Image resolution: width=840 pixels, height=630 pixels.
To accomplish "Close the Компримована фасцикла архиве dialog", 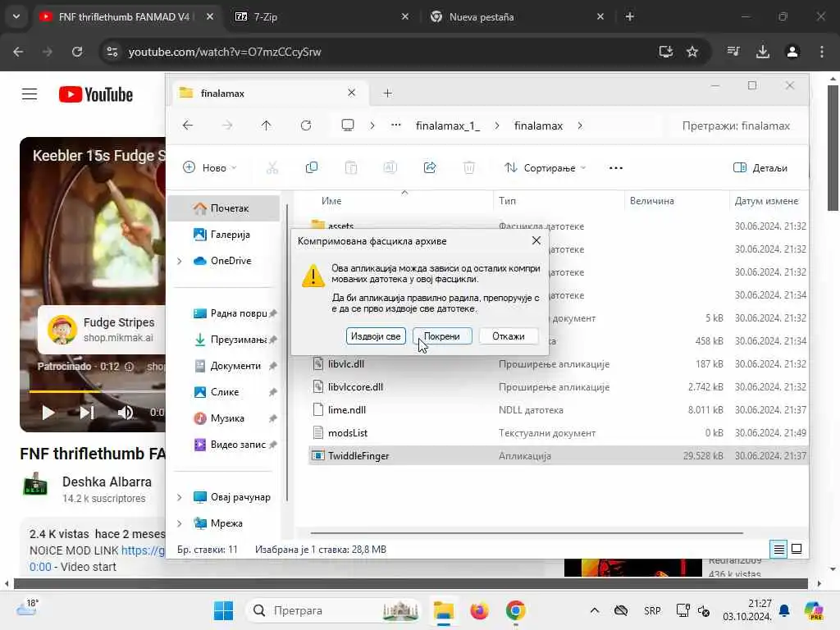I will click(x=536, y=240).
